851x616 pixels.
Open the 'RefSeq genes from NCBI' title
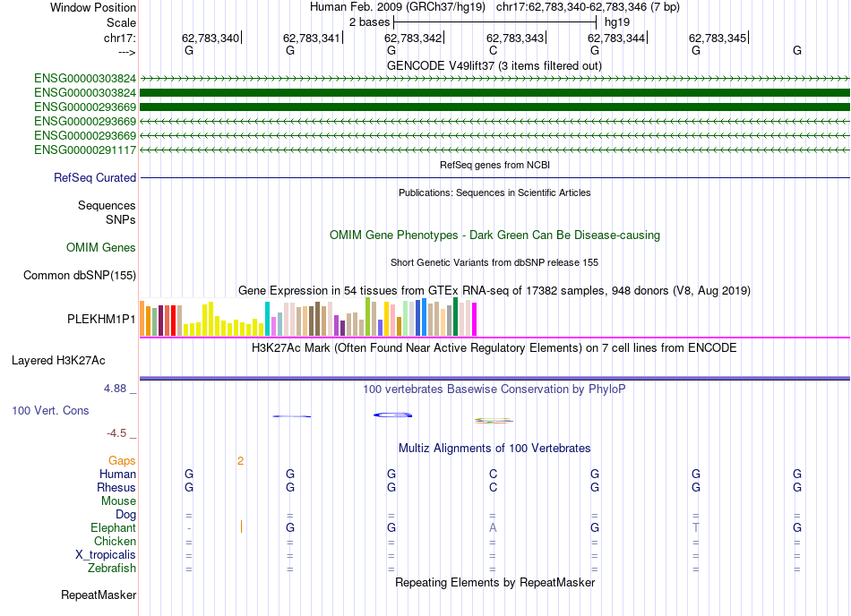[x=494, y=165]
